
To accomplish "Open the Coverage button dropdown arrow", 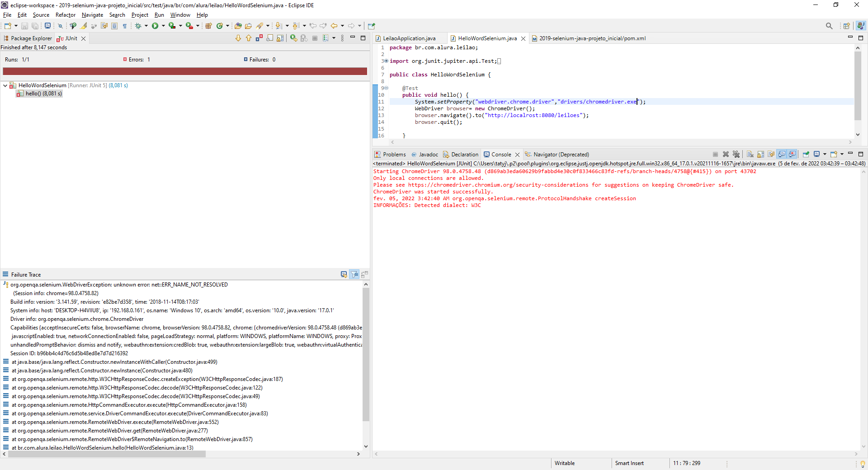I will click(x=180, y=26).
